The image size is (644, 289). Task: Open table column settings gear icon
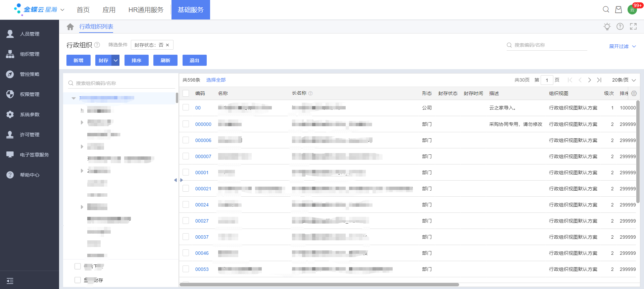pyautogui.click(x=634, y=93)
